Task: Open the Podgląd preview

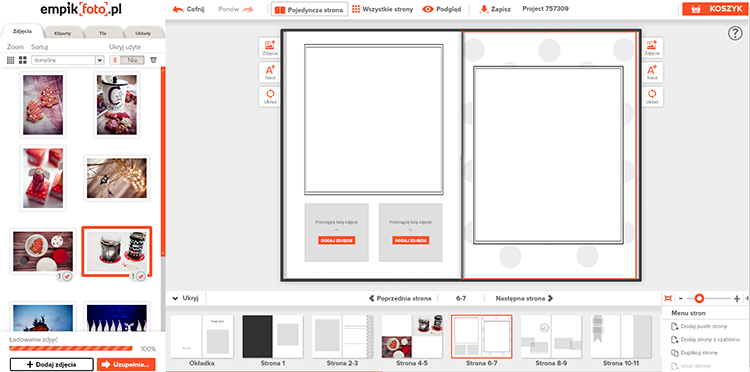Action: [442, 9]
